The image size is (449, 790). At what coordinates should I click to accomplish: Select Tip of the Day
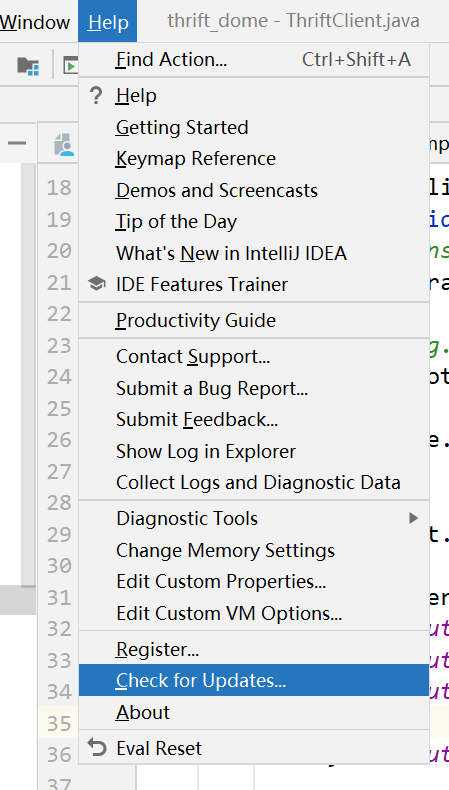coord(254,222)
